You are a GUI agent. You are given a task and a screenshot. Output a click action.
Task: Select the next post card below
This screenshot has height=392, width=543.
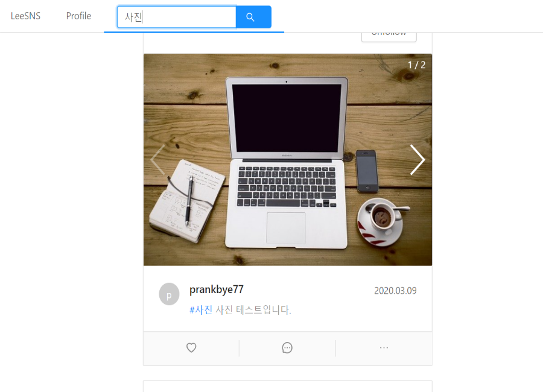click(288, 387)
